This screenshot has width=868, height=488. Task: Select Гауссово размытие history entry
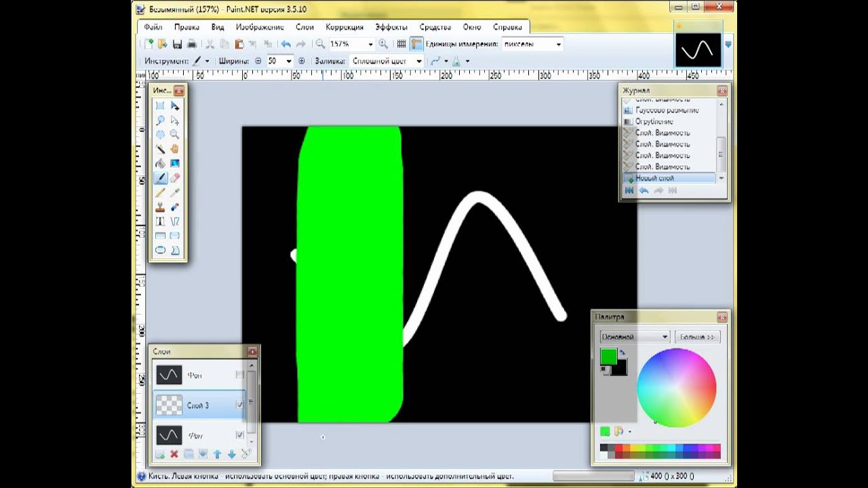pyautogui.click(x=669, y=110)
